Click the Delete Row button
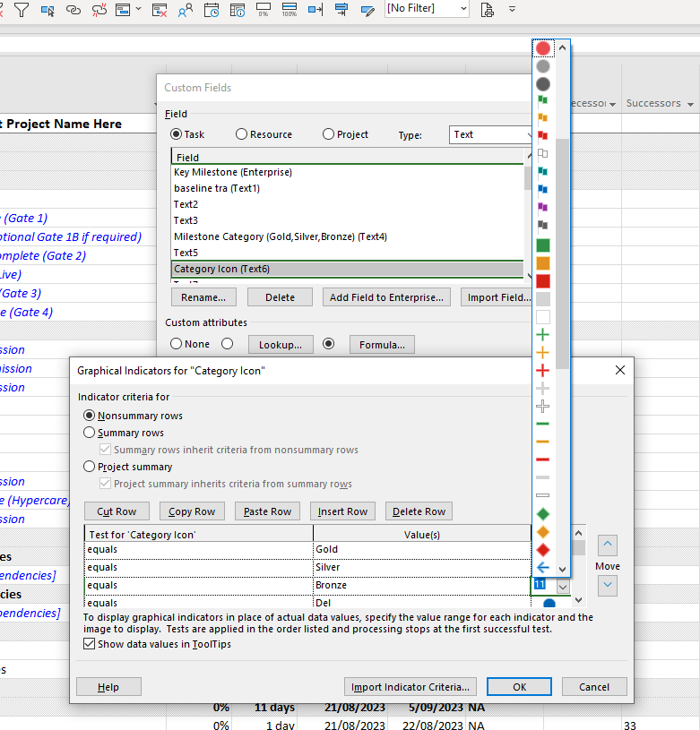 pyautogui.click(x=419, y=511)
